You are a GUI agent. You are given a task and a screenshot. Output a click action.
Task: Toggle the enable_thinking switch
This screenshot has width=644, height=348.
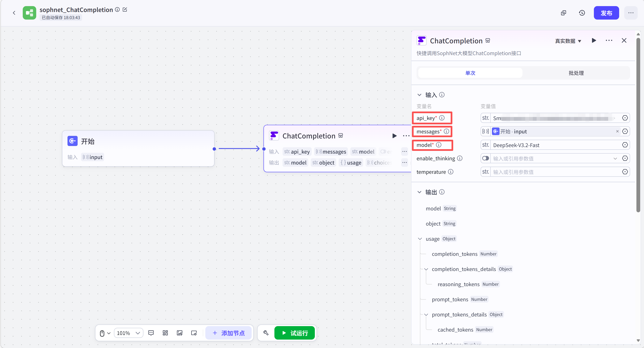pos(485,158)
